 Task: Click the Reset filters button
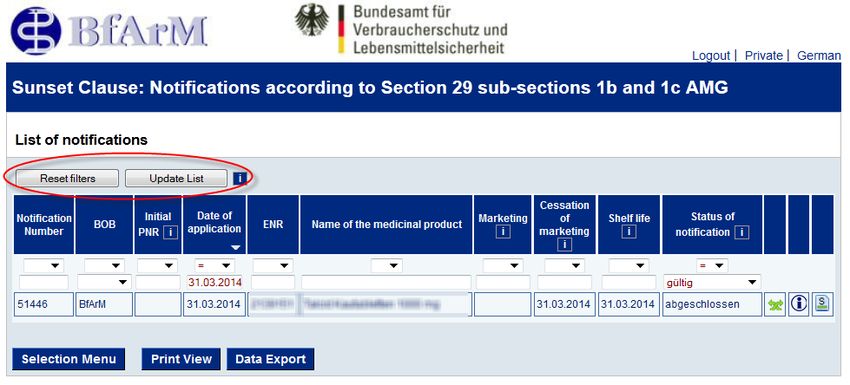click(x=67, y=178)
